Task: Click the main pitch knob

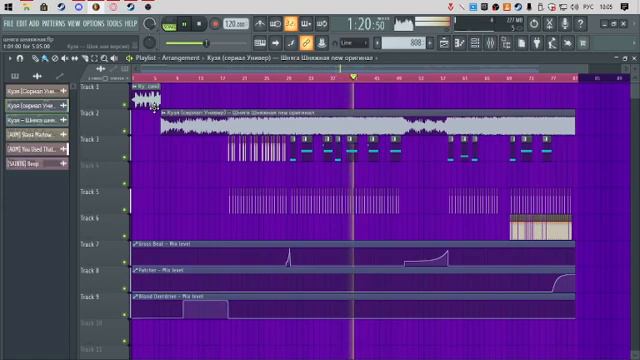Action: point(149,42)
